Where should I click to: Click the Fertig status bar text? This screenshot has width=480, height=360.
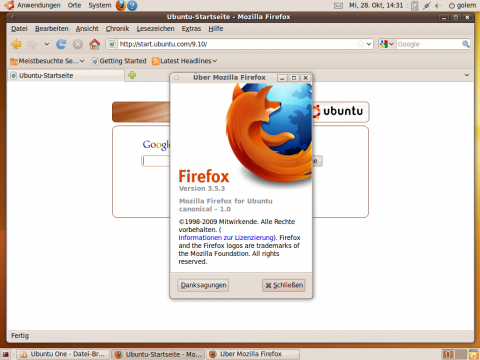[20, 336]
